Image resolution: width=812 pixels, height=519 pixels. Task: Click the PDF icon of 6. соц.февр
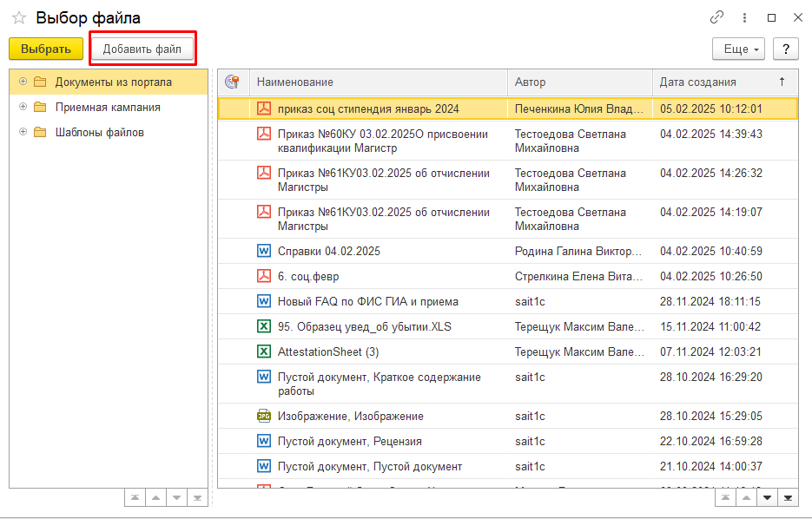pos(264,276)
